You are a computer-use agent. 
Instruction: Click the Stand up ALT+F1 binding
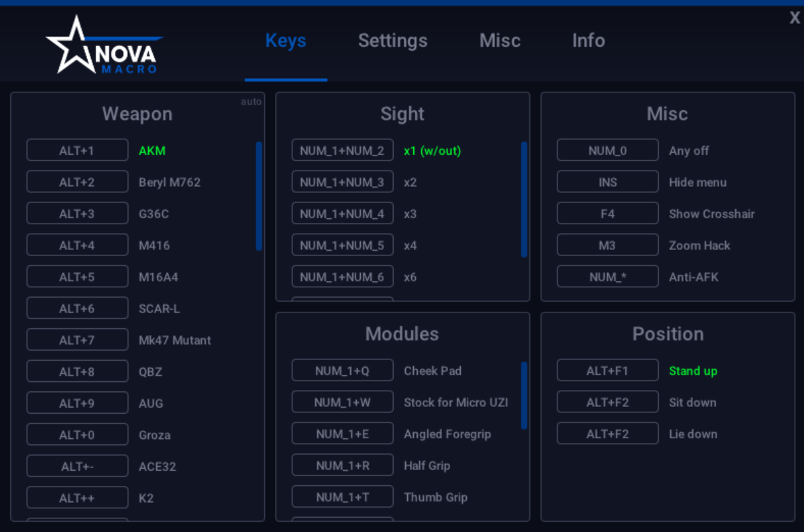[x=607, y=370]
